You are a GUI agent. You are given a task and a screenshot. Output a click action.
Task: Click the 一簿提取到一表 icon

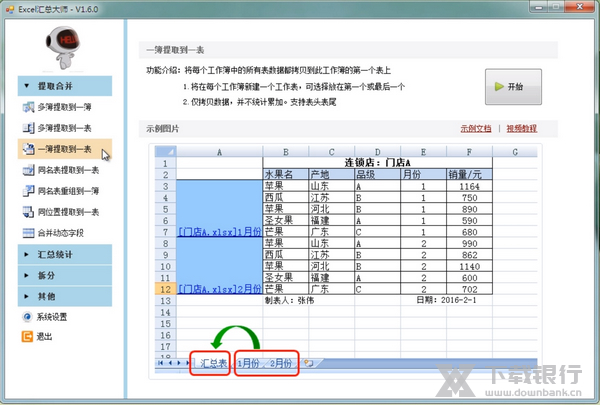(x=28, y=149)
